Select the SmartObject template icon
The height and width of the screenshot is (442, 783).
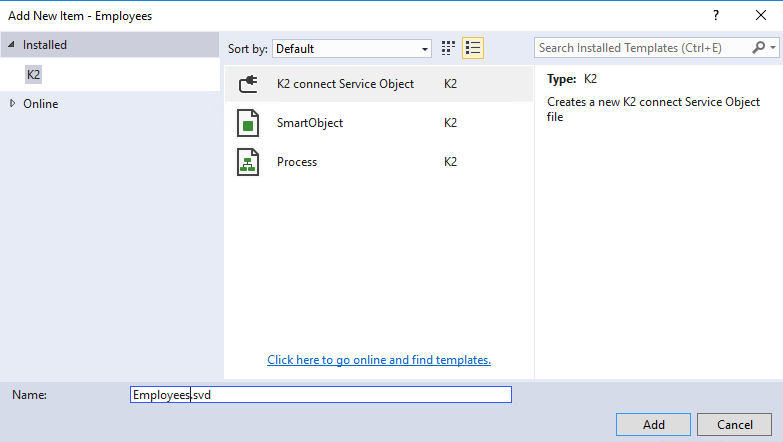[x=248, y=123]
